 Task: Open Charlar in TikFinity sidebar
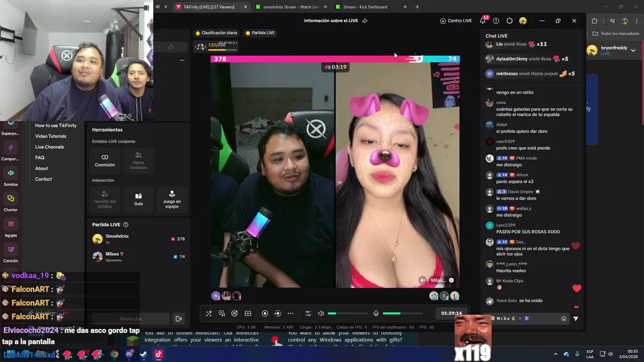pyautogui.click(x=11, y=203)
